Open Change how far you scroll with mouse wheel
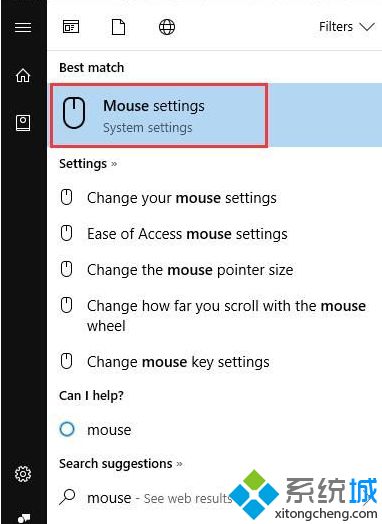The image size is (382, 524). click(216, 315)
